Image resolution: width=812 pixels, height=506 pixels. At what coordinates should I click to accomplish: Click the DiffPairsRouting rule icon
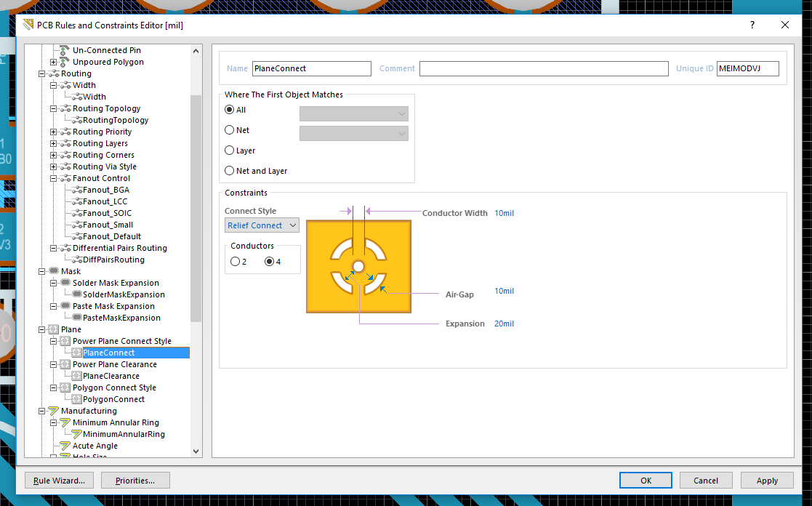[x=77, y=260]
